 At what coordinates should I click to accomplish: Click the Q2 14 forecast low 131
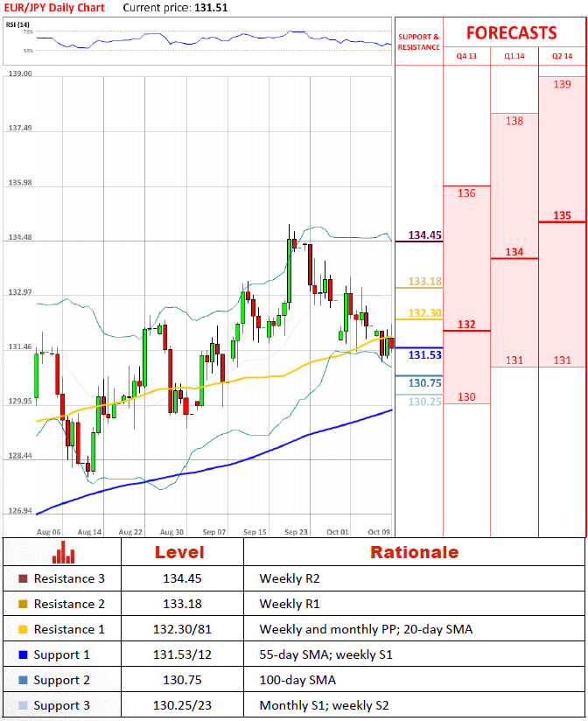point(562,360)
